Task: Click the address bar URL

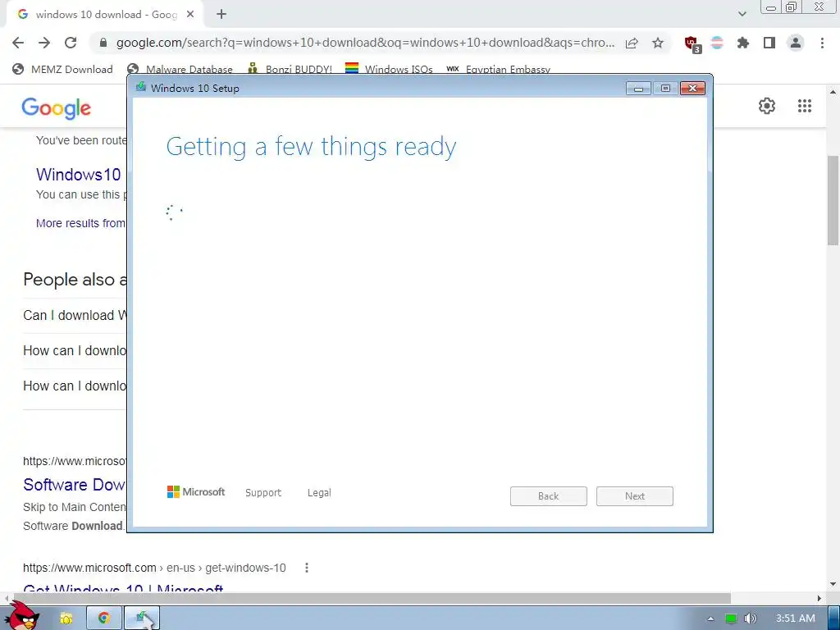Action: point(365,43)
